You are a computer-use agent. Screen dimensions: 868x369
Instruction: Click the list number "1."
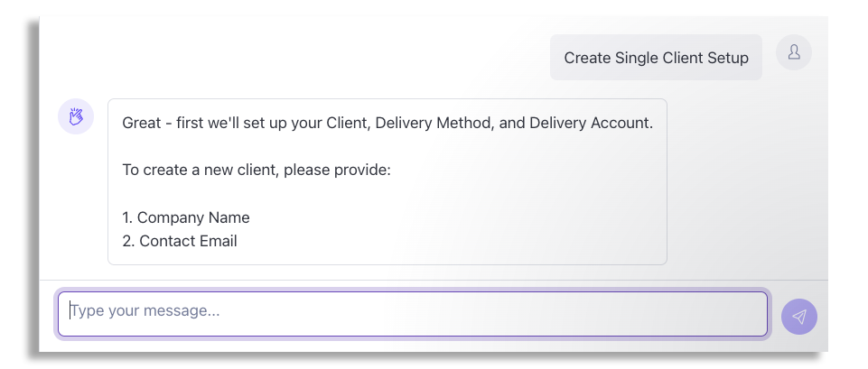[x=127, y=217]
